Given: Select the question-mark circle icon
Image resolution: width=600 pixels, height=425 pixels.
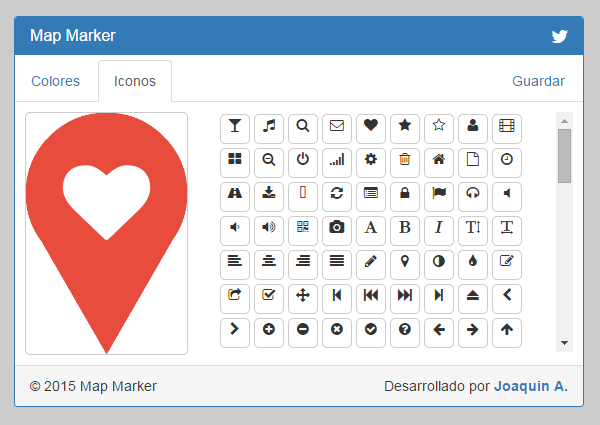Looking at the screenshot, I should coord(405,333).
